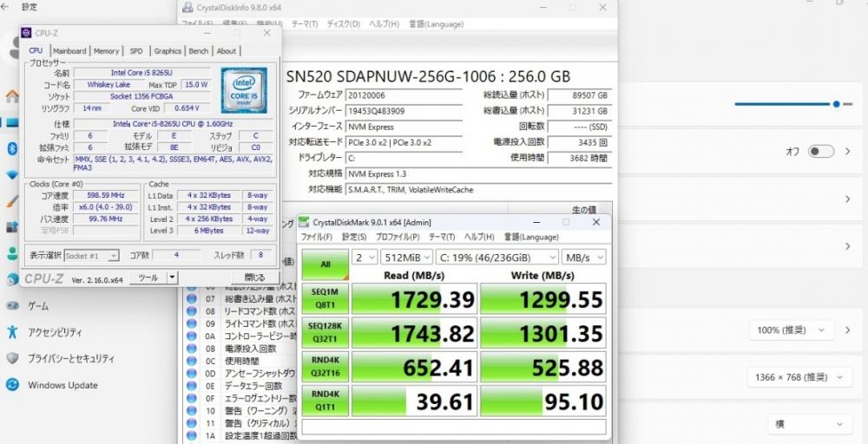
Task: Click blue status circle of row 08 リードコマンド数
Action: [192, 311]
